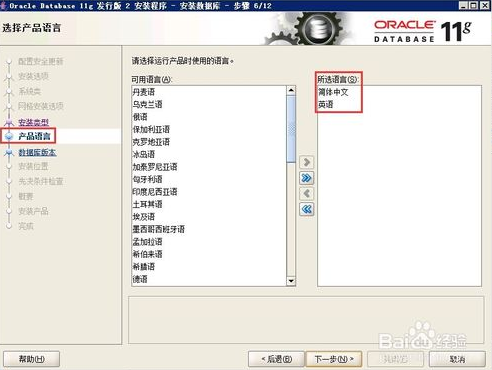Open the 安装类型 step link
492x370 pixels.
(33, 122)
